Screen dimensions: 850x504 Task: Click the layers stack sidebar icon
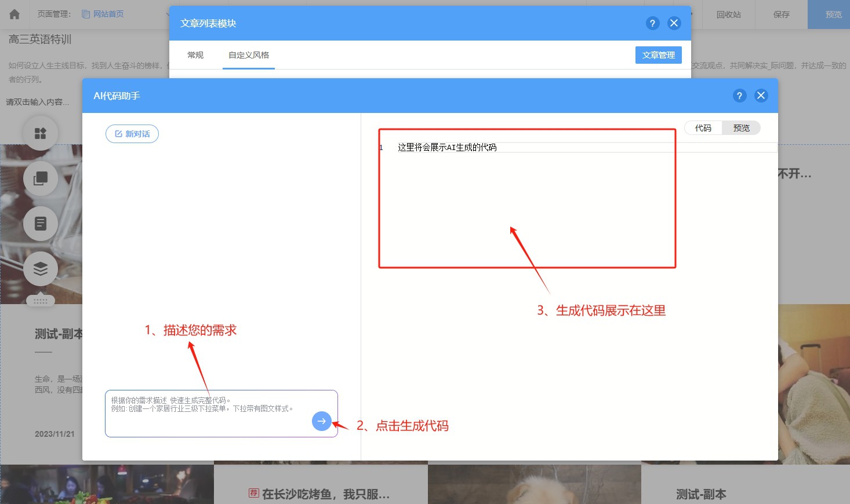[40, 269]
